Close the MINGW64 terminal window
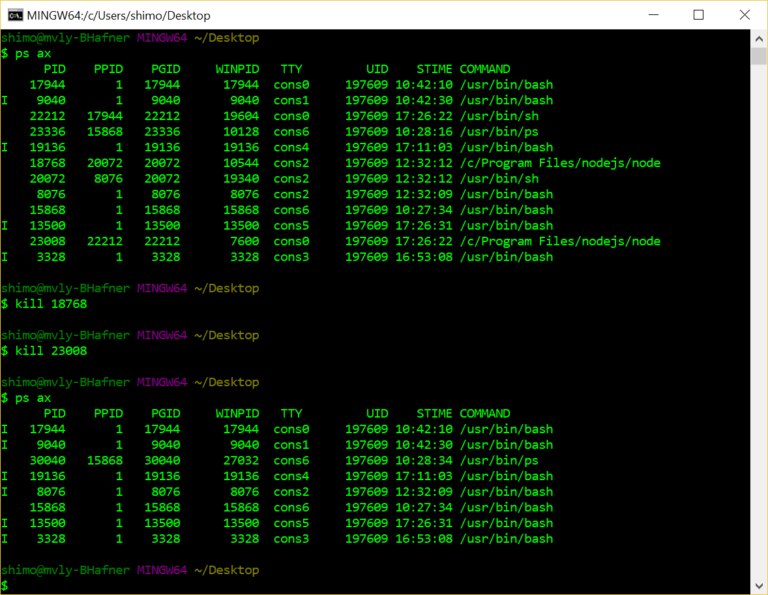Viewport: 768px width, 595px height. 745,14
